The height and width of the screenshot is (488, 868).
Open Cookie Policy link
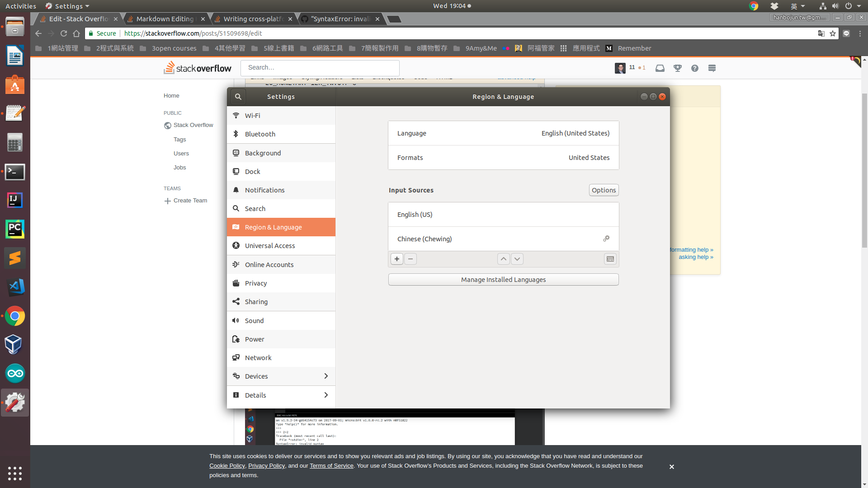pos(227,466)
